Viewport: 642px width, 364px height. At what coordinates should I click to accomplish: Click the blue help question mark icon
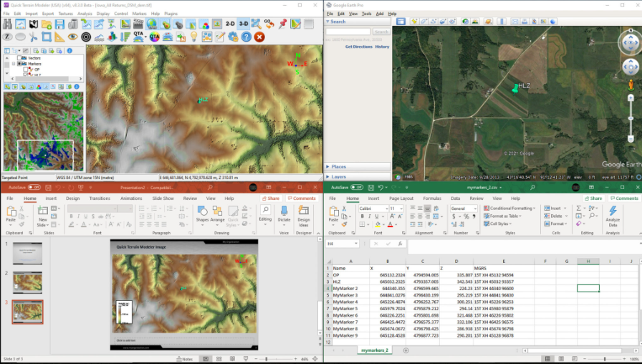click(246, 37)
